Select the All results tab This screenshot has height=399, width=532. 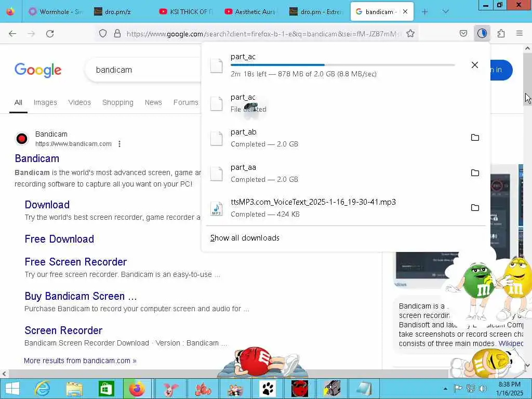click(x=18, y=102)
